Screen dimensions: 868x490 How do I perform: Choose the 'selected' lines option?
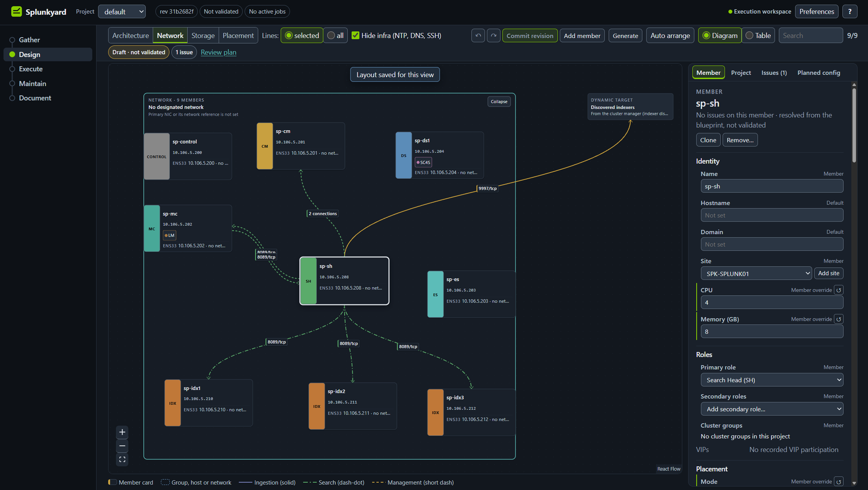click(302, 36)
